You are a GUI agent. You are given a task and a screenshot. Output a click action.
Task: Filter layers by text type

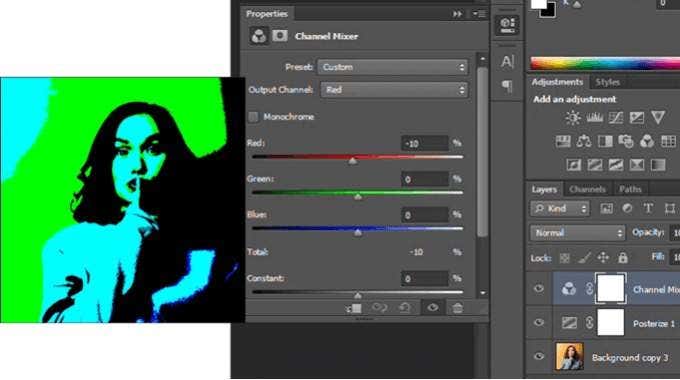(648, 209)
